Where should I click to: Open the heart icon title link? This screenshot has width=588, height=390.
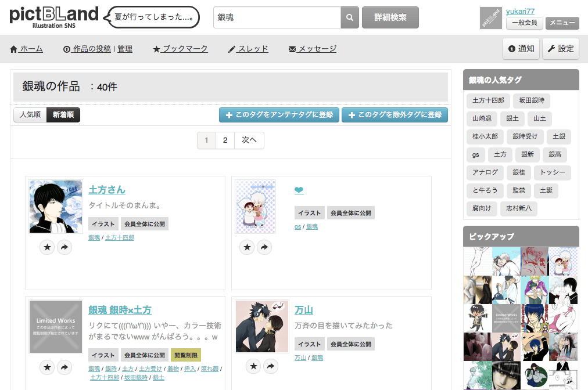[299, 190]
